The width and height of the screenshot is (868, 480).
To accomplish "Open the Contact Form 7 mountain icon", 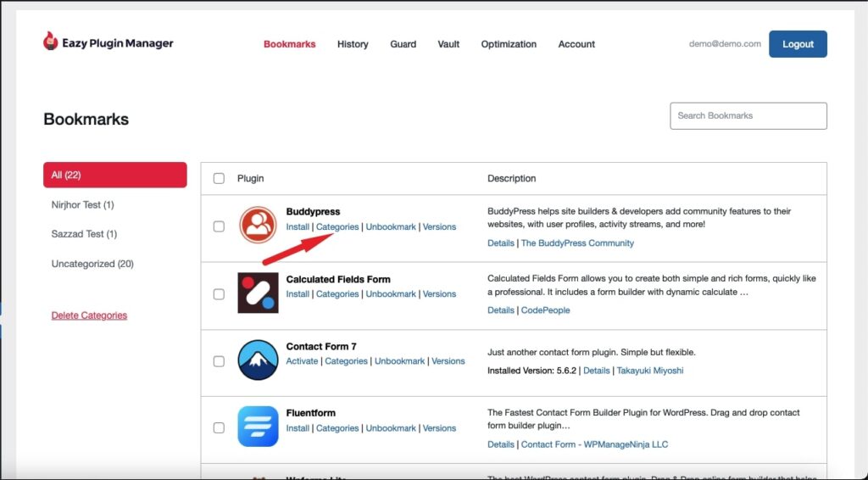I will tap(258, 360).
